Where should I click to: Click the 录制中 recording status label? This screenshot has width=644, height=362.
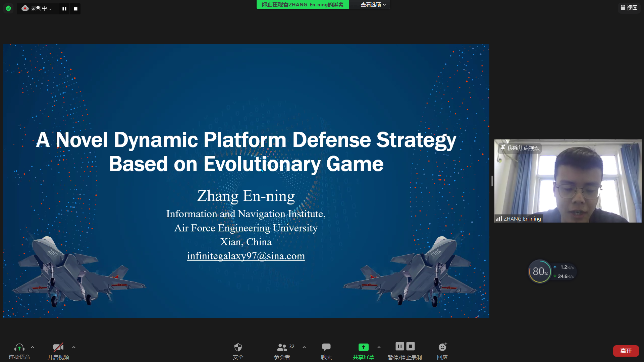pyautogui.click(x=41, y=8)
